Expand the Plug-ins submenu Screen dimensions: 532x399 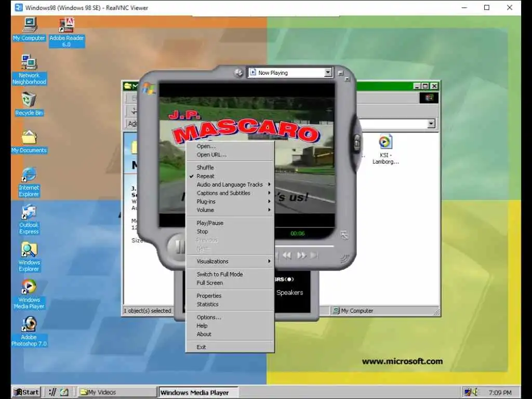(230, 202)
